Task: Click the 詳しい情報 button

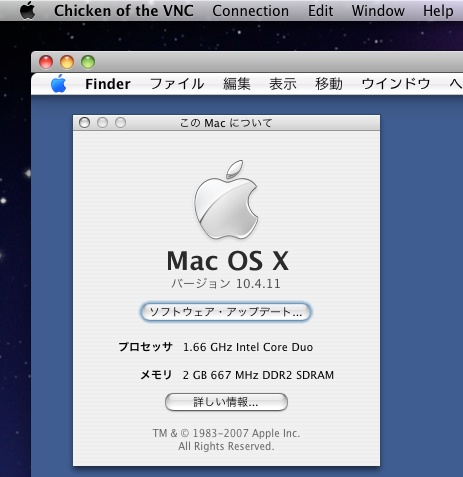Action: [226, 402]
